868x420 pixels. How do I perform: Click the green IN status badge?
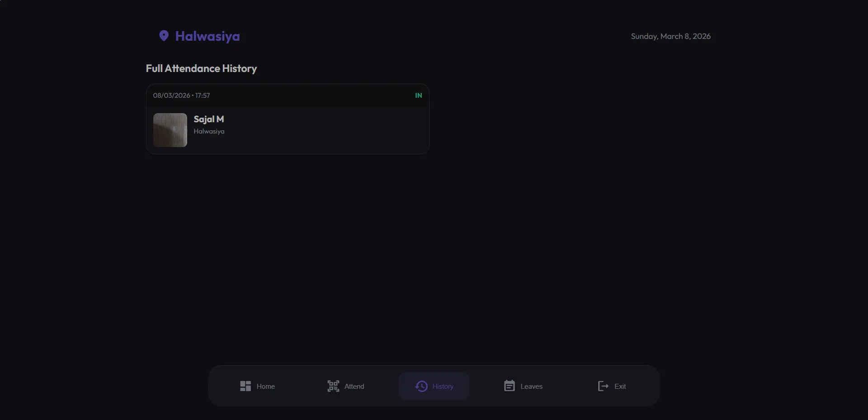pos(419,95)
